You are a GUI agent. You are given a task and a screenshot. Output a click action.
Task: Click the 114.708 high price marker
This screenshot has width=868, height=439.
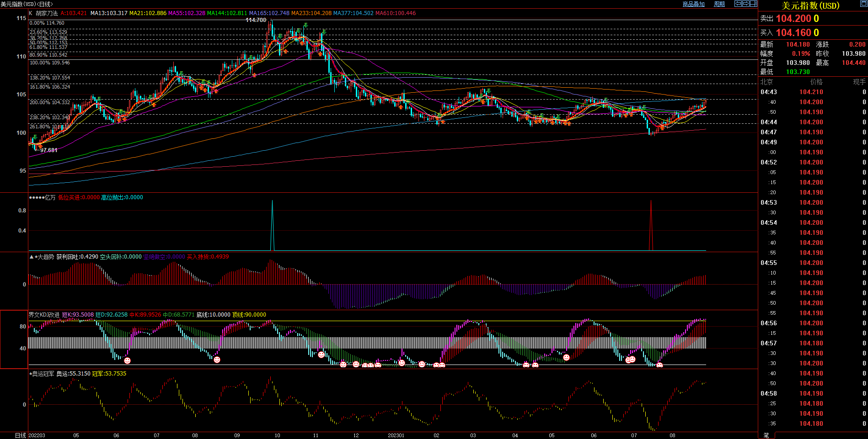coord(256,20)
